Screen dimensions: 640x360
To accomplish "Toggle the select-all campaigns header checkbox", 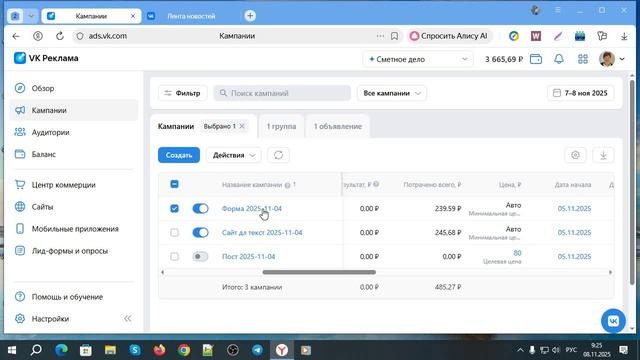I will tap(174, 184).
